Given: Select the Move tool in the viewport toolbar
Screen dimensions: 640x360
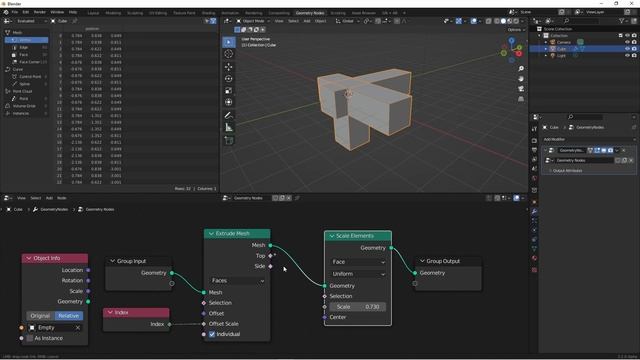Looking at the screenshot, I should click(229, 67).
